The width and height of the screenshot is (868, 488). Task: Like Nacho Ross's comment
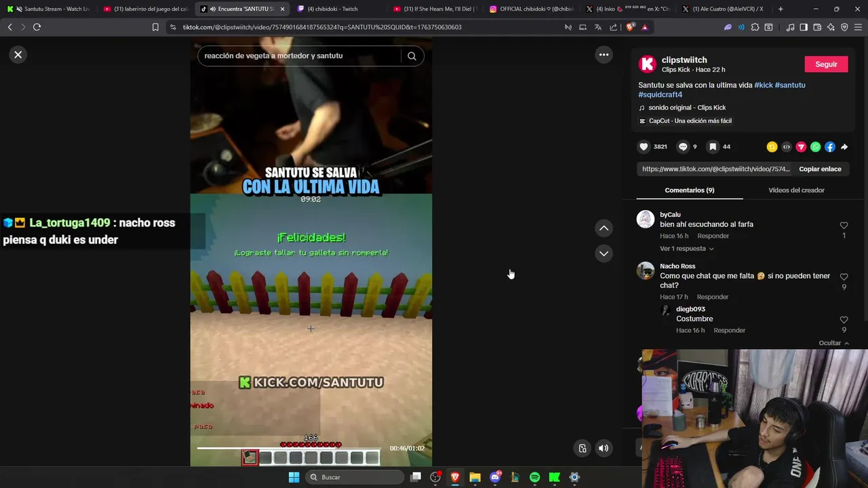(844, 277)
